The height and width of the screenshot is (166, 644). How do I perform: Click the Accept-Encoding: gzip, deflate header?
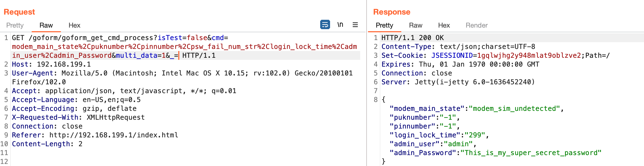pos(74,108)
